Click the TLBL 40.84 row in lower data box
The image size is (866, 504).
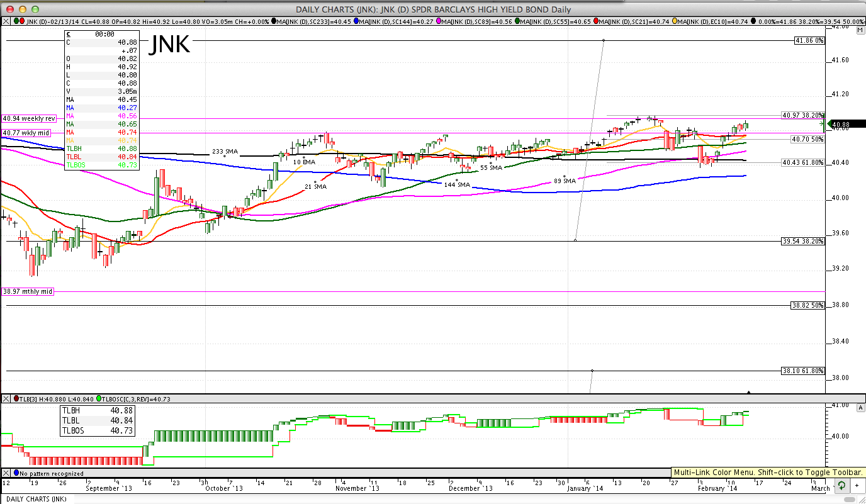(98, 421)
